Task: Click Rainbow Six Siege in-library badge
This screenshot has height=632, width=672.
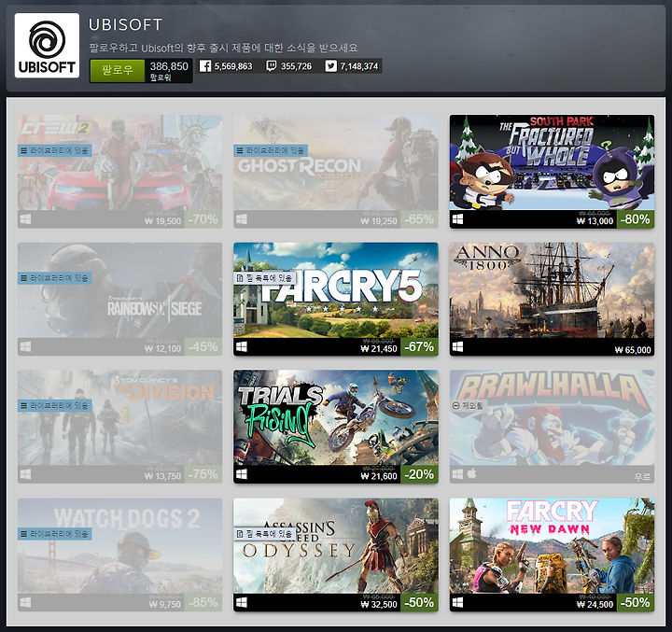Action: pos(54,278)
